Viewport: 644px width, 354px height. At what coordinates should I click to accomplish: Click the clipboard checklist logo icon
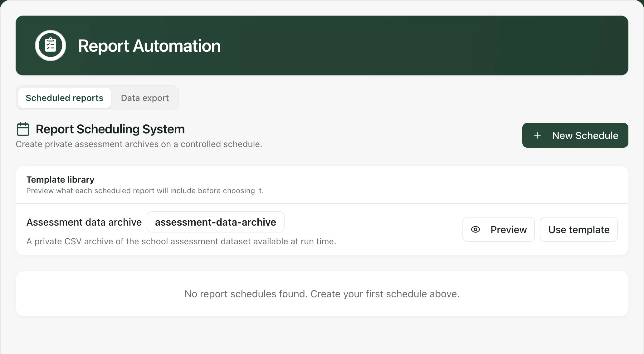[50, 45]
